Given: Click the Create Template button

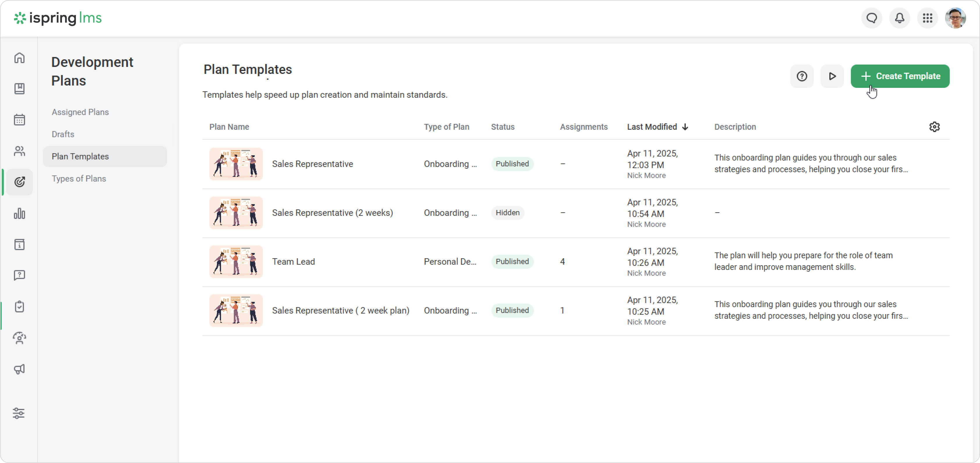Looking at the screenshot, I should pyautogui.click(x=900, y=76).
